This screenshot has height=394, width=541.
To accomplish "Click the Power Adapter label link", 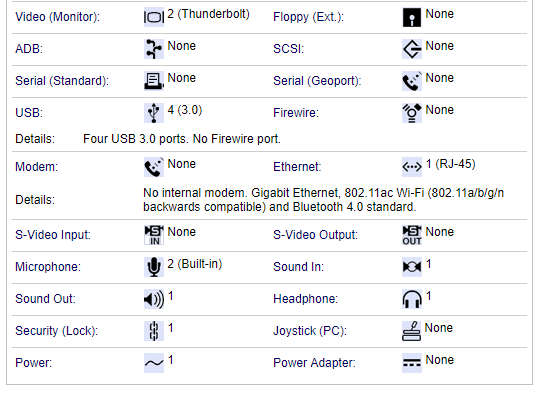I will (x=314, y=363).
